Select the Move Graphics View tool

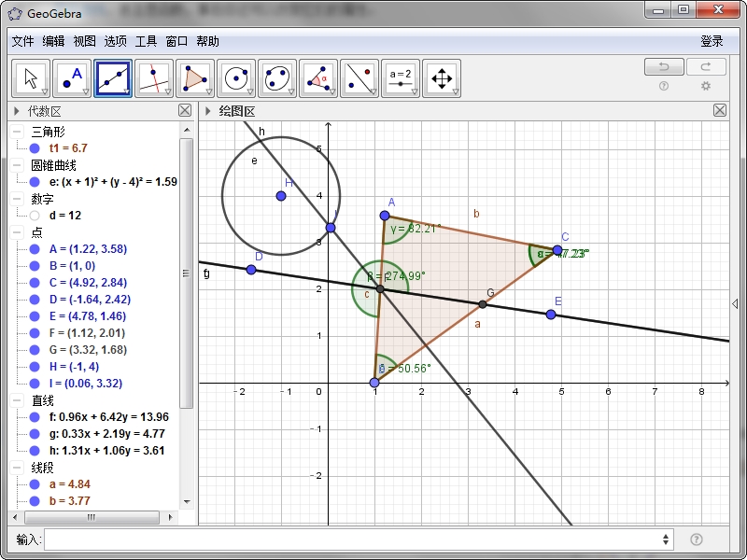(x=442, y=78)
